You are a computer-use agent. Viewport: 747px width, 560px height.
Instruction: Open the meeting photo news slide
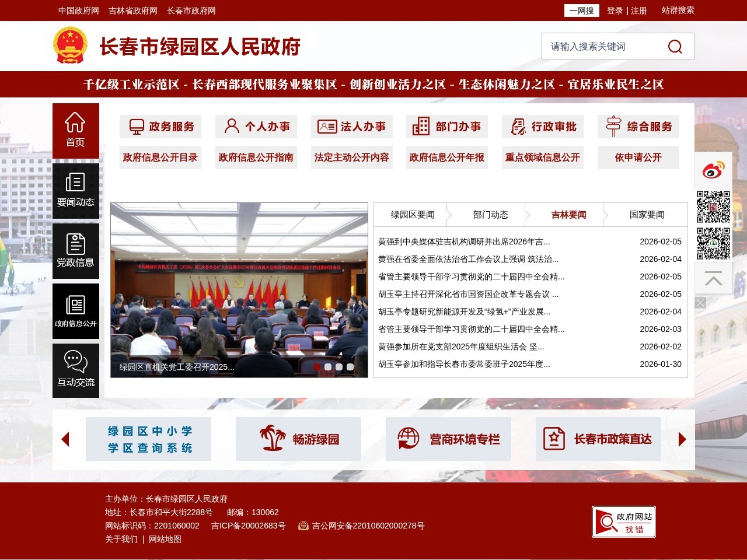239,290
